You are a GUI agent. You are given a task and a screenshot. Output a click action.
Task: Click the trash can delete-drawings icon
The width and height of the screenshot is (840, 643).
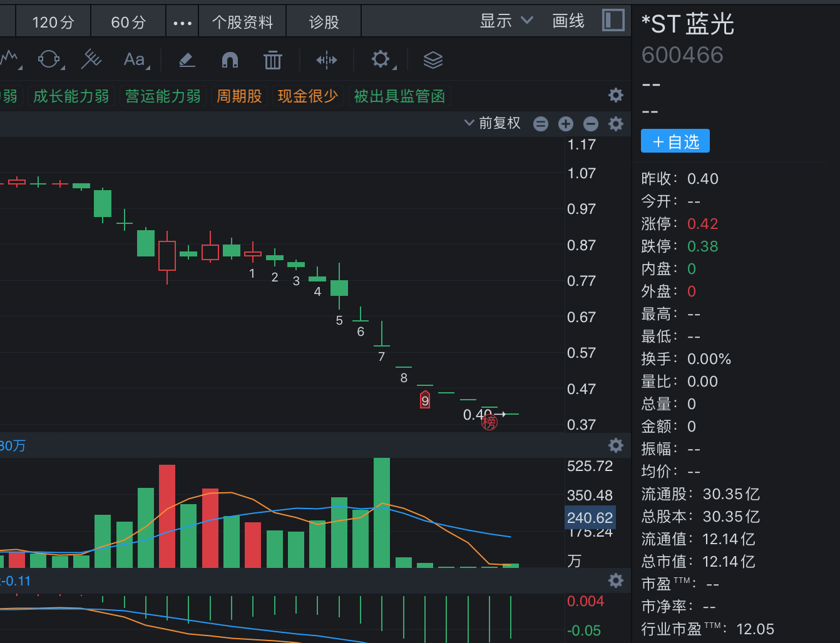point(272,60)
